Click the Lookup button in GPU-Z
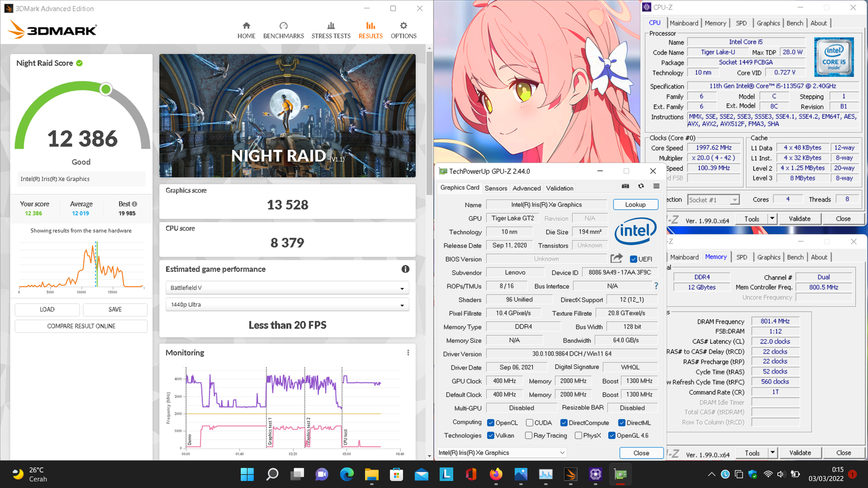This screenshot has height=488, width=868. [x=635, y=205]
